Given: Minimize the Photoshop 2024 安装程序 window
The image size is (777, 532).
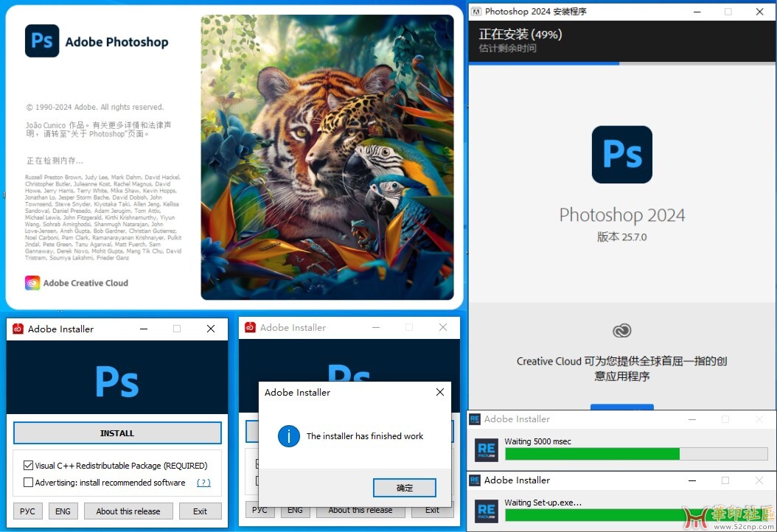Looking at the screenshot, I should click(697, 11).
